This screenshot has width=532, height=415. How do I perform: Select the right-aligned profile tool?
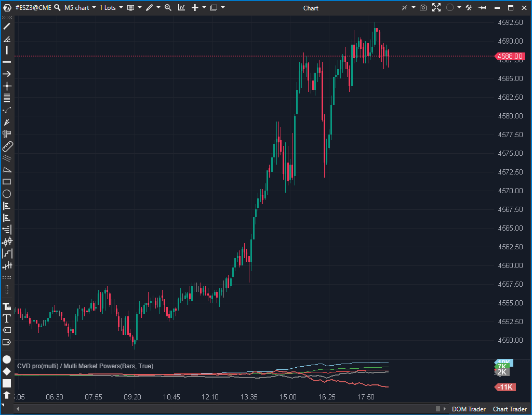pos(7,230)
